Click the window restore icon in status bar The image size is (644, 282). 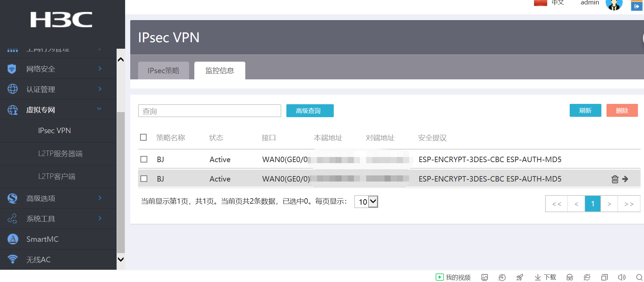tap(604, 277)
